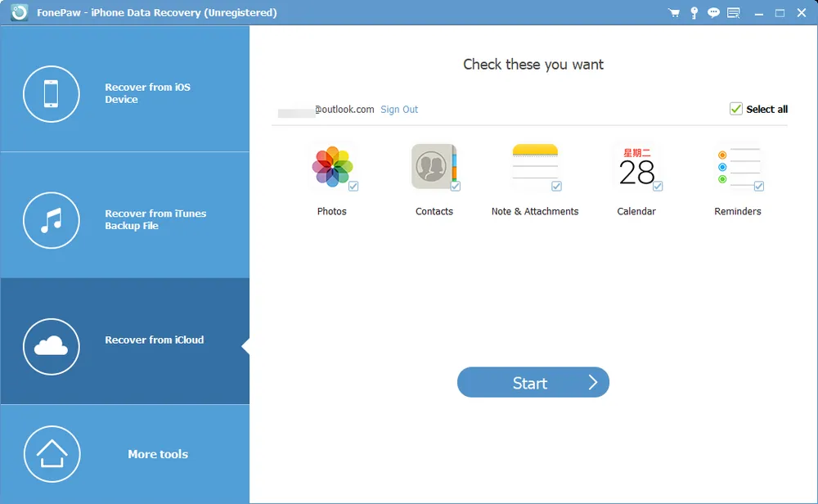
Task: Minimize the FonePaw window
Action: pos(759,13)
